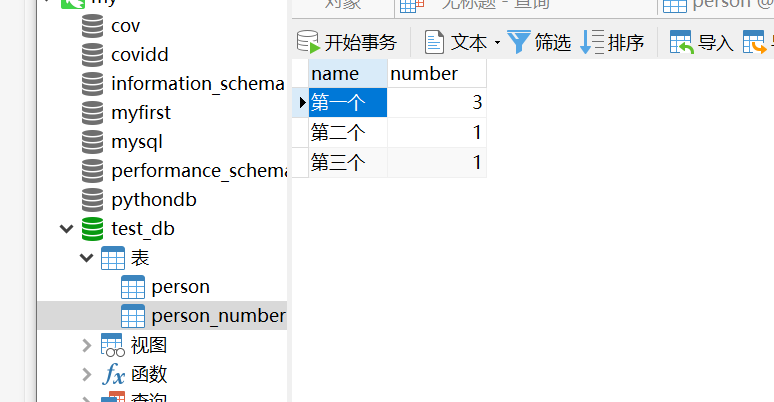Image resolution: width=774 pixels, height=402 pixels.
Task: Collapse the Tables (表) folder
Action: 86,258
